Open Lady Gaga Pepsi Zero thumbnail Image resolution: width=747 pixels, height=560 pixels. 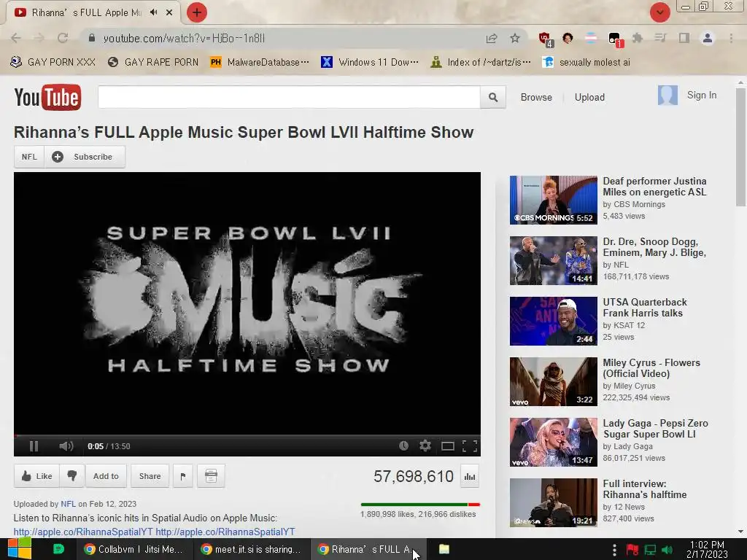click(x=553, y=442)
